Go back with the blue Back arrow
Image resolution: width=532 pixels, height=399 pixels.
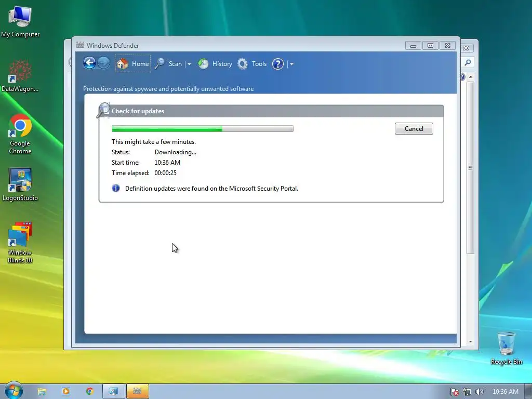(x=89, y=63)
